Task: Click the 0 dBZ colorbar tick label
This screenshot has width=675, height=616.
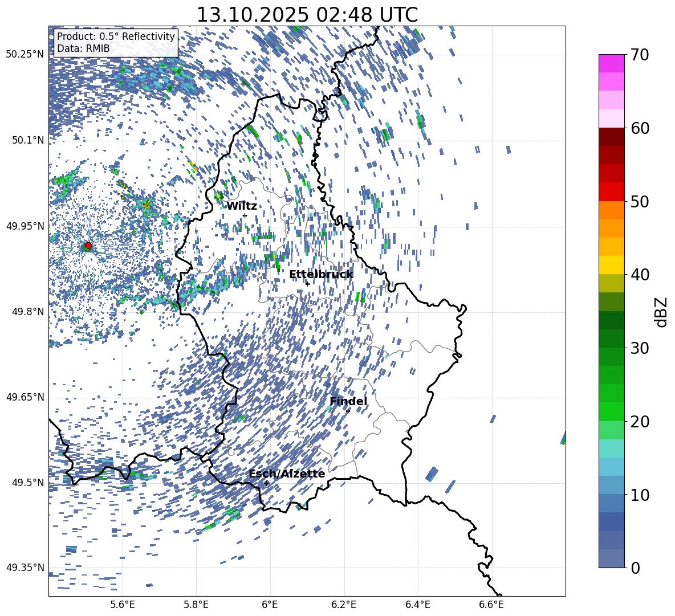Action: point(635,568)
